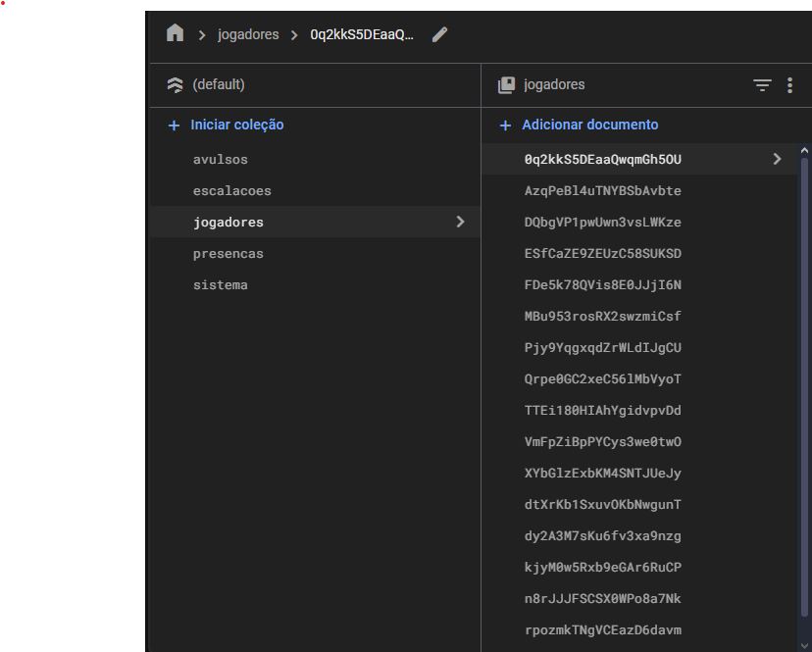This screenshot has height=652, width=812.
Task: Open the avulsos collection
Action: [221, 160]
